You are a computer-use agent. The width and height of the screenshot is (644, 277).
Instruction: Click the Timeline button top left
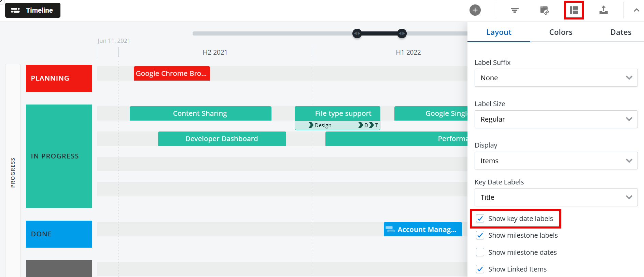click(32, 10)
